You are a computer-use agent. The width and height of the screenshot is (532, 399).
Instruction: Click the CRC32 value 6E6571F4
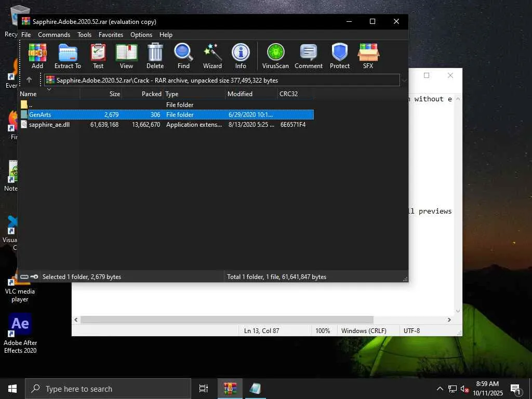coord(293,125)
